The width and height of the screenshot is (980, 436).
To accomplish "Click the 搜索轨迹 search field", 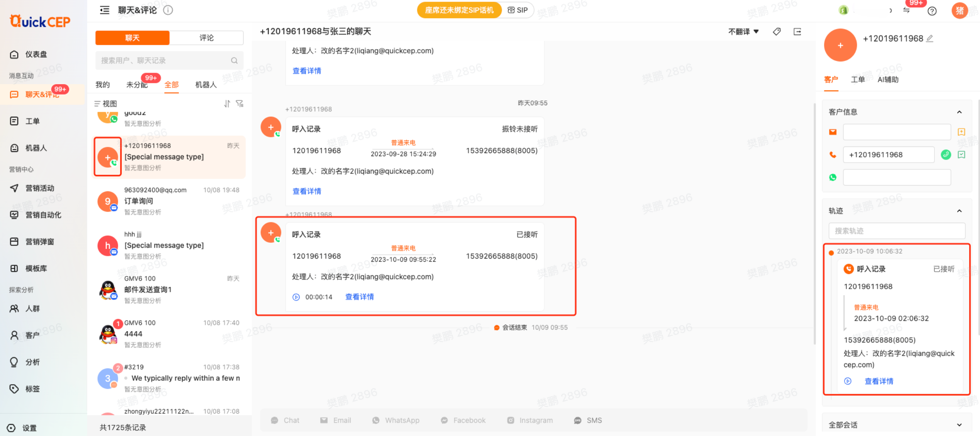I will pos(896,231).
